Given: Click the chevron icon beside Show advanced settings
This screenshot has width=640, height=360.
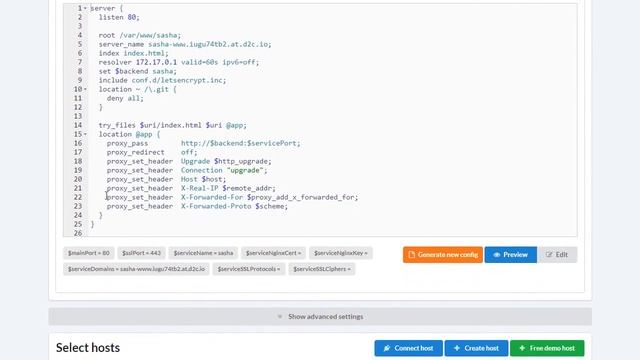Looking at the screenshot, I should (x=280, y=317).
